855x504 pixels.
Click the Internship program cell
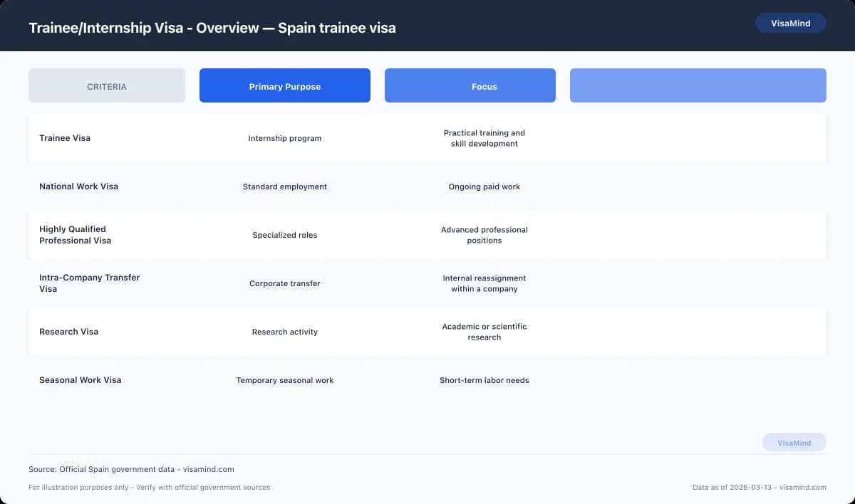tap(284, 138)
